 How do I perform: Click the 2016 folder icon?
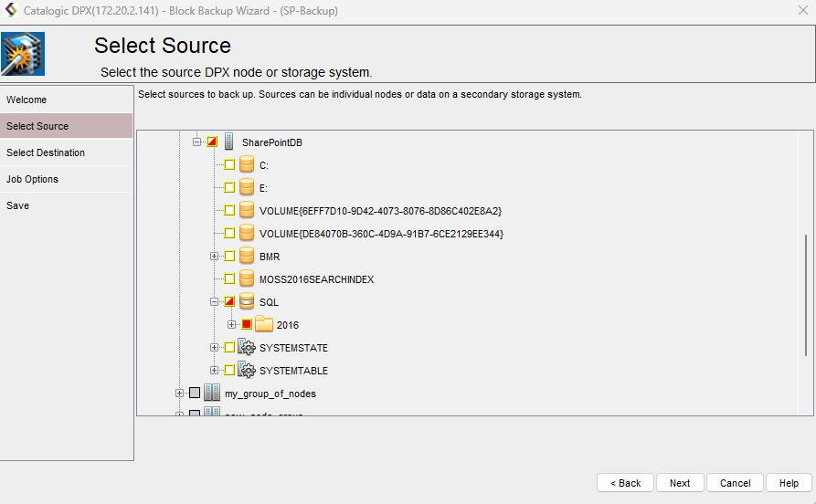pos(264,325)
